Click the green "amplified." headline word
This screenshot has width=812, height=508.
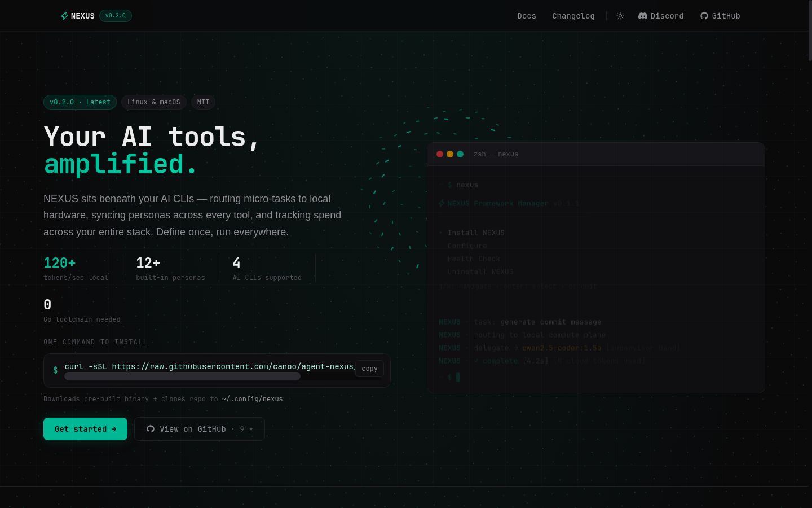click(121, 164)
